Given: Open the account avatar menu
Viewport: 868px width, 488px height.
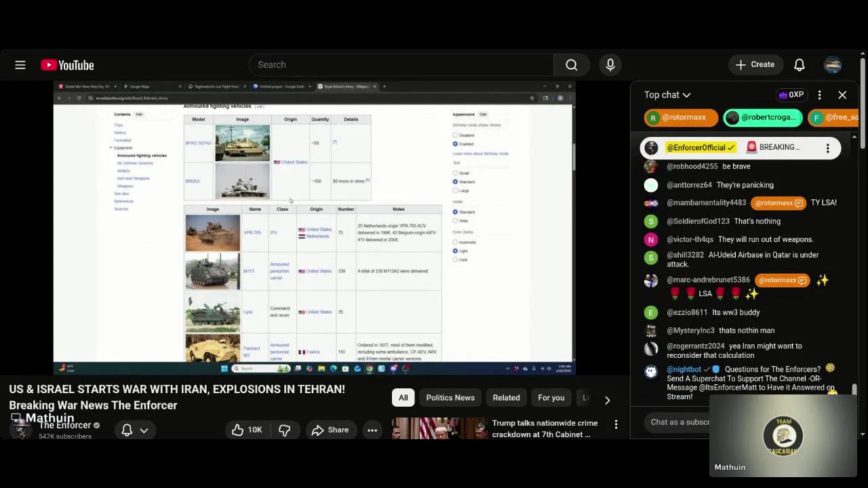Looking at the screenshot, I should pos(833,65).
